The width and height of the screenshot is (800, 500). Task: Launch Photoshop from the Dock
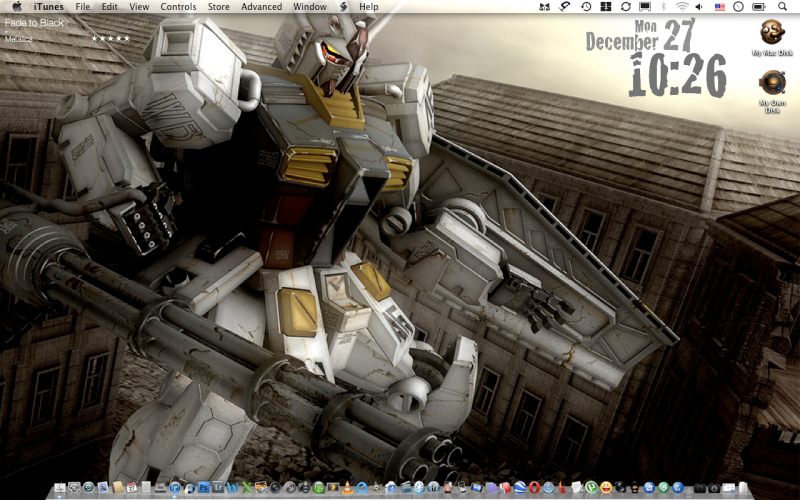[x=204, y=487]
